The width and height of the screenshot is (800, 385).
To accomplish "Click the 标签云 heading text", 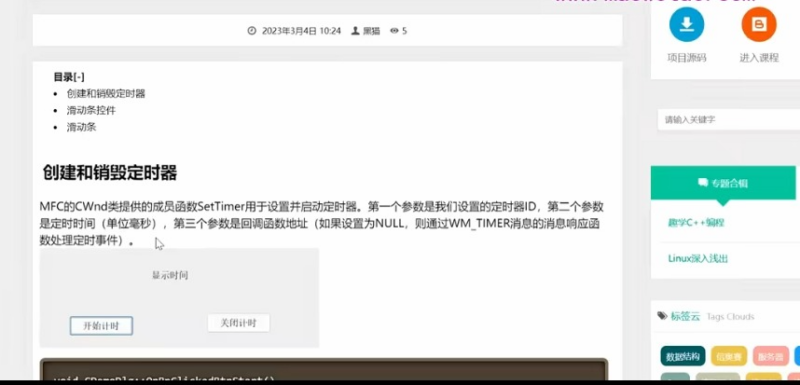I will pyautogui.click(x=685, y=316).
